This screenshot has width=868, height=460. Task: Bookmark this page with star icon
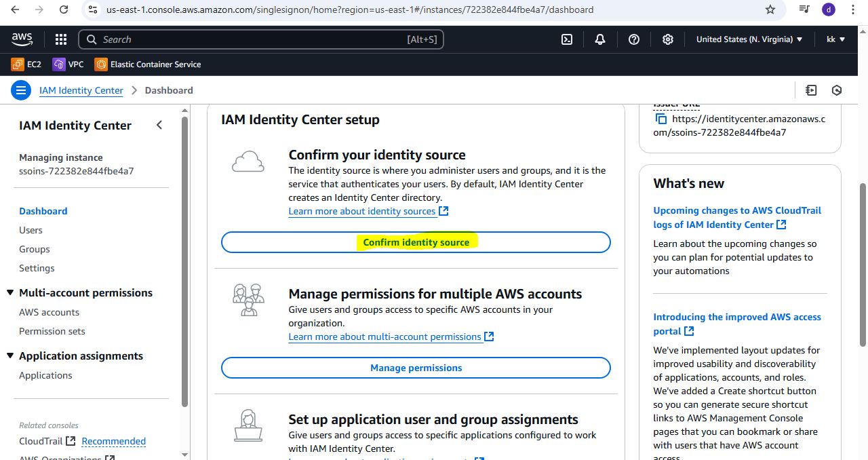[x=770, y=9]
